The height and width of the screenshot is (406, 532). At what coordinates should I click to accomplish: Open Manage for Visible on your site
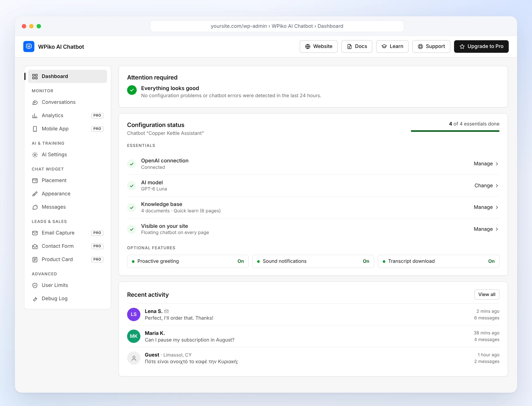(x=486, y=229)
